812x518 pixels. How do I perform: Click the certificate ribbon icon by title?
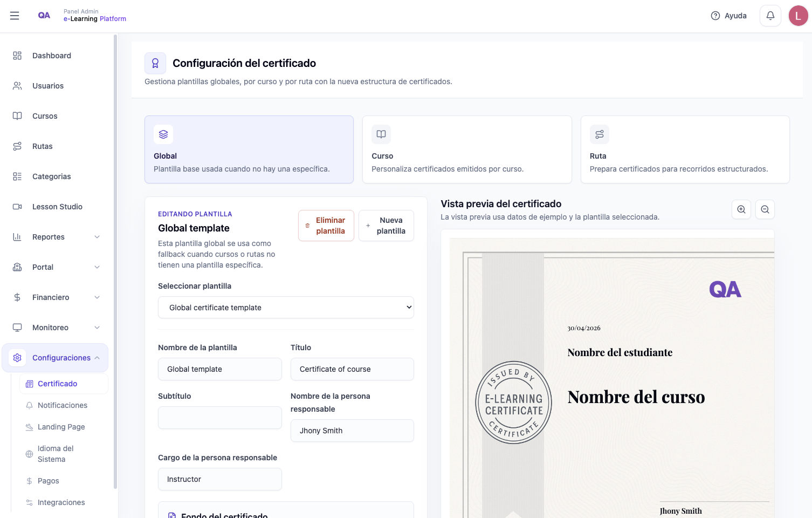click(x=155, y=63)
